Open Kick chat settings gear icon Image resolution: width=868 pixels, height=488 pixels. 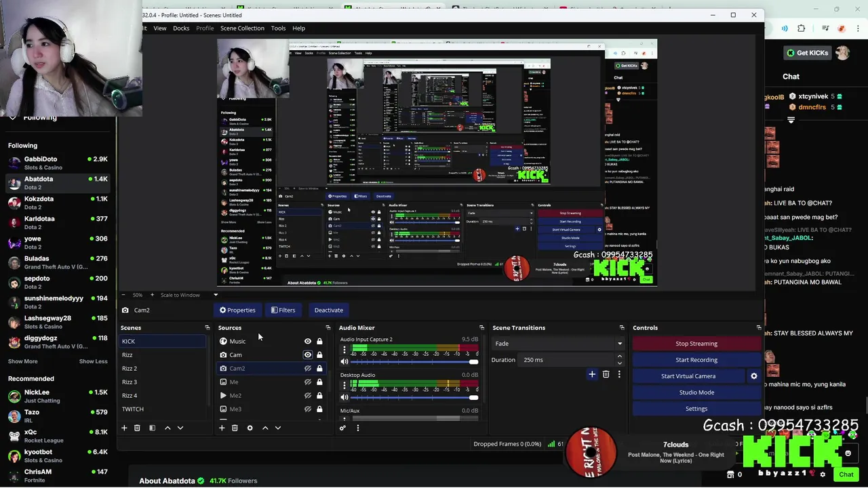823,474
